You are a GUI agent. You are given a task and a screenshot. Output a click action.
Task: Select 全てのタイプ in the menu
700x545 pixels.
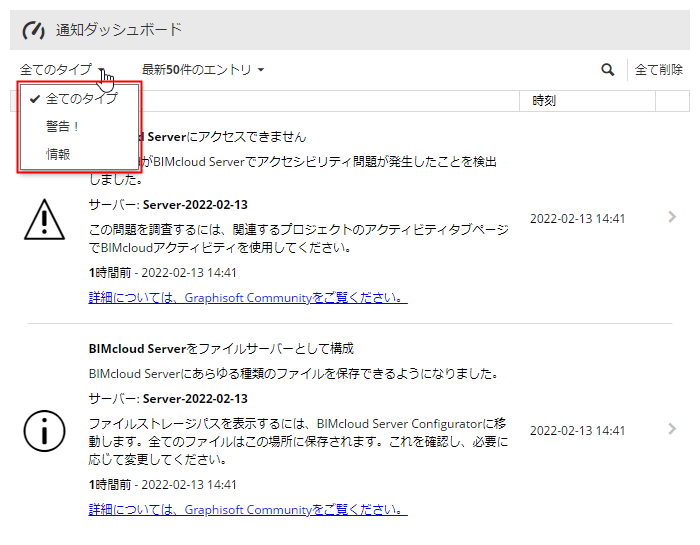coord(79,99)
